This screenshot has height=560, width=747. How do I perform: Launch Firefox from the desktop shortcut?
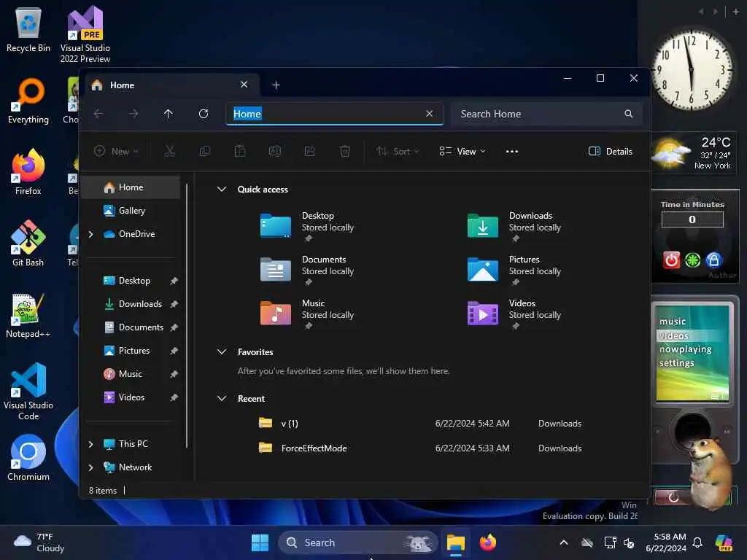28,171
